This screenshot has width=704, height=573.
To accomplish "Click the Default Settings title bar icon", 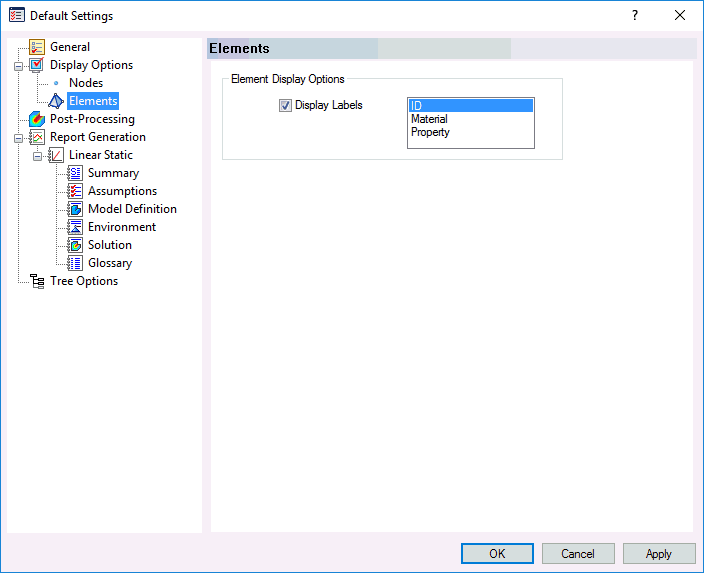I will [17, 15].
